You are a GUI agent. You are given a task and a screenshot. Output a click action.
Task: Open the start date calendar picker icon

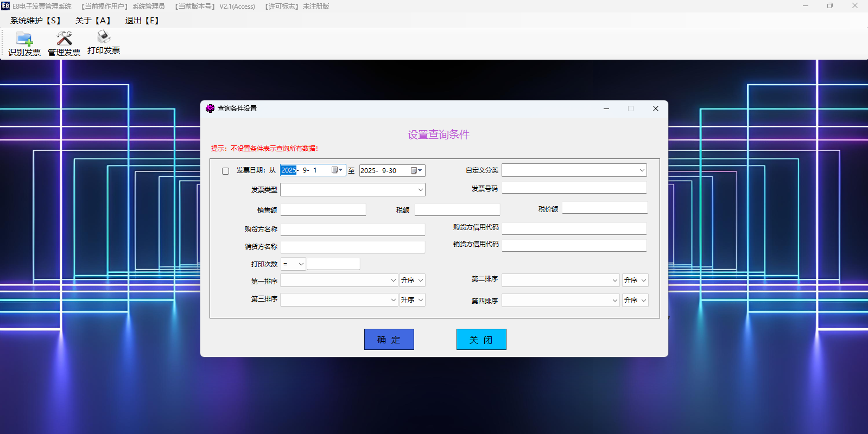(337, 170)
